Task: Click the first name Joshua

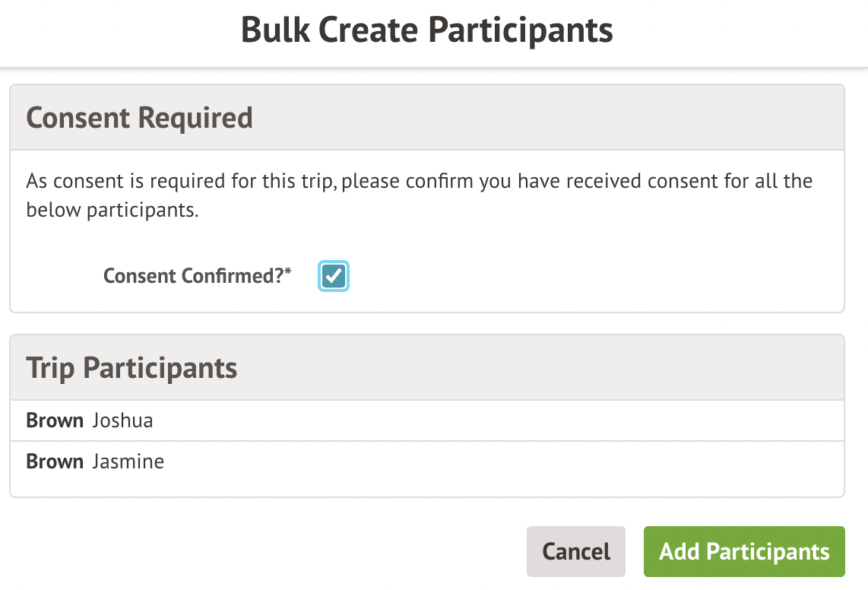Action: tap(122, 420)
